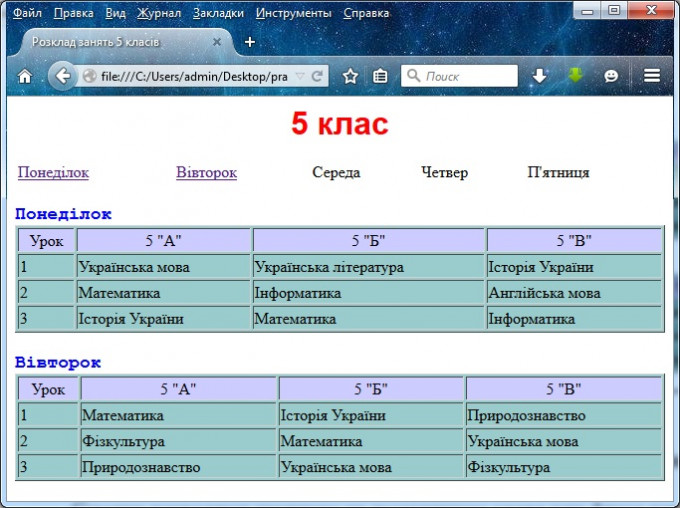Click the 5 клас heading
Image resolution: width=680 pixels, height=508 pixels.
[x=340, y=123]
